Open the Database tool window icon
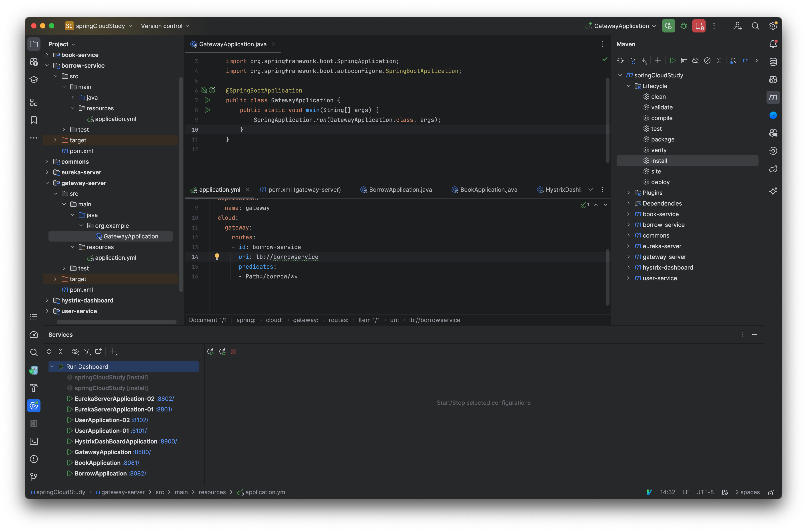Viewport: 807px width, 532px height. [773, 62]
